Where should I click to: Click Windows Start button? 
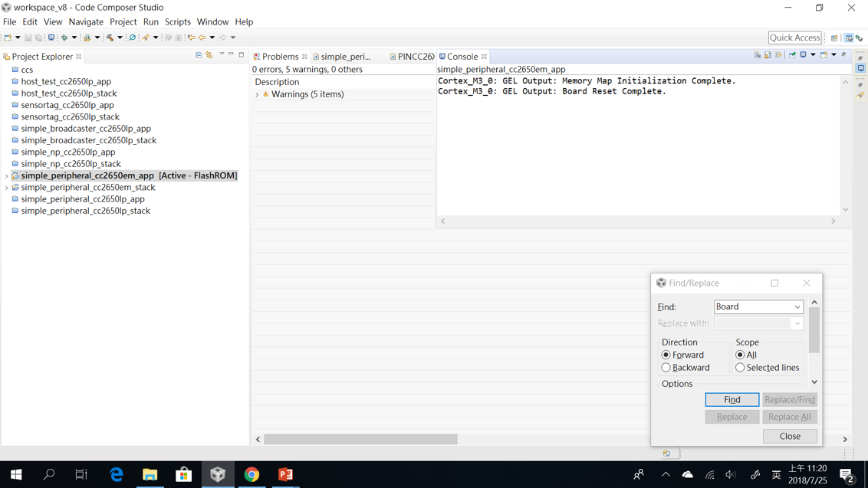point(16,474)
